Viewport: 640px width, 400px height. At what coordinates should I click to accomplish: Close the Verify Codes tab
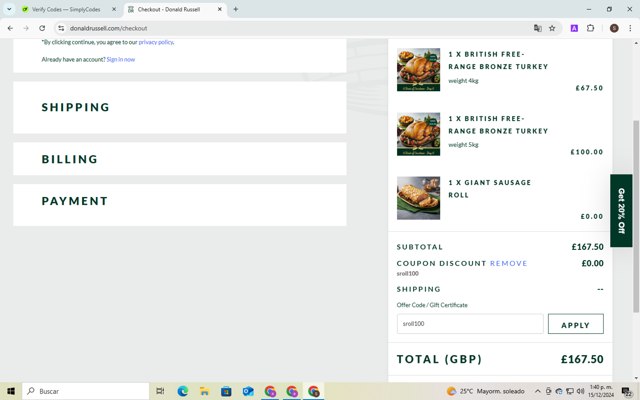(114, 9)
